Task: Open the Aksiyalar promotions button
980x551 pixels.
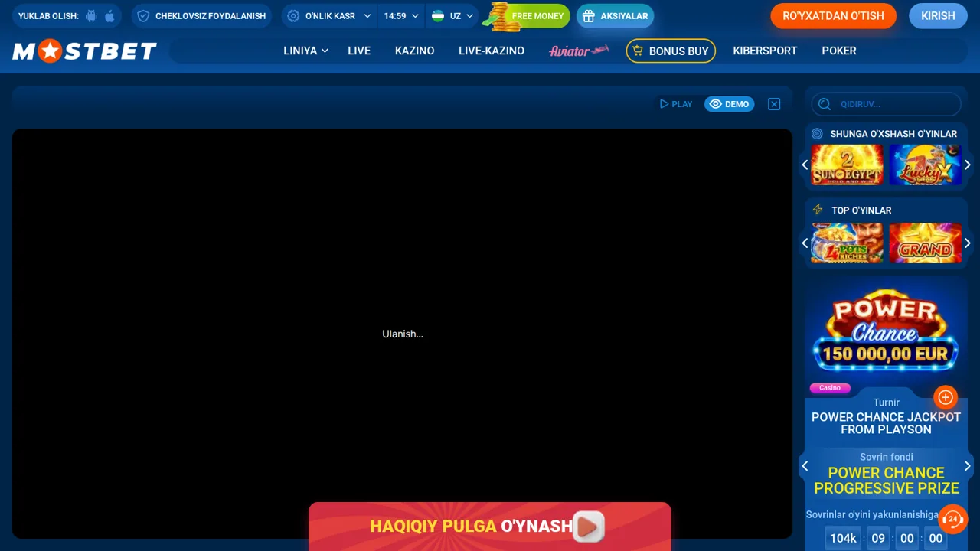Action: pyautogui.click(x=615, y=16)
